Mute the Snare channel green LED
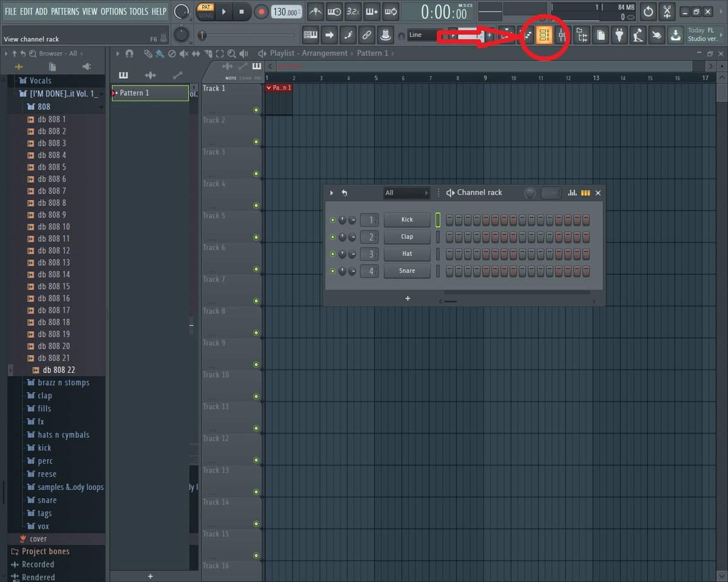The height and width of the screenshot is (582, 728). tap(332, 271)
